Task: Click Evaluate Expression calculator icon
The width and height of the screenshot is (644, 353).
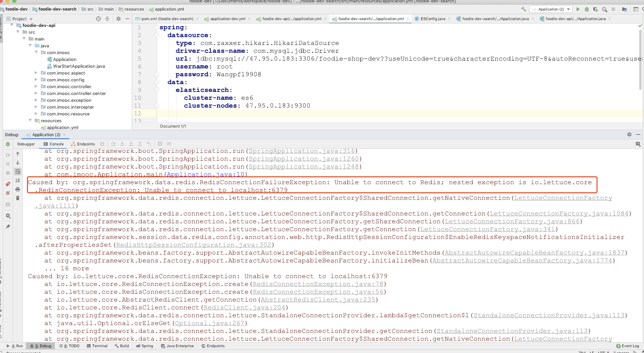Action: click(160, 144)
